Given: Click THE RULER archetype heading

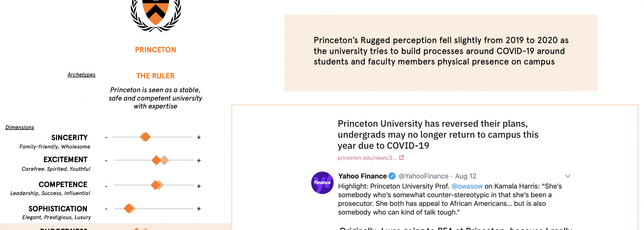Looking at the screenshot, I should 156,76.
